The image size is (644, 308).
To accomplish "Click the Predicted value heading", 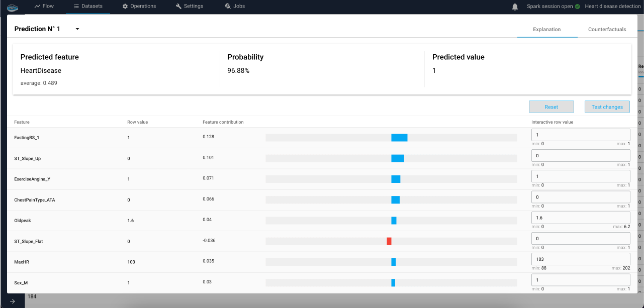I will tap(458, 57).
